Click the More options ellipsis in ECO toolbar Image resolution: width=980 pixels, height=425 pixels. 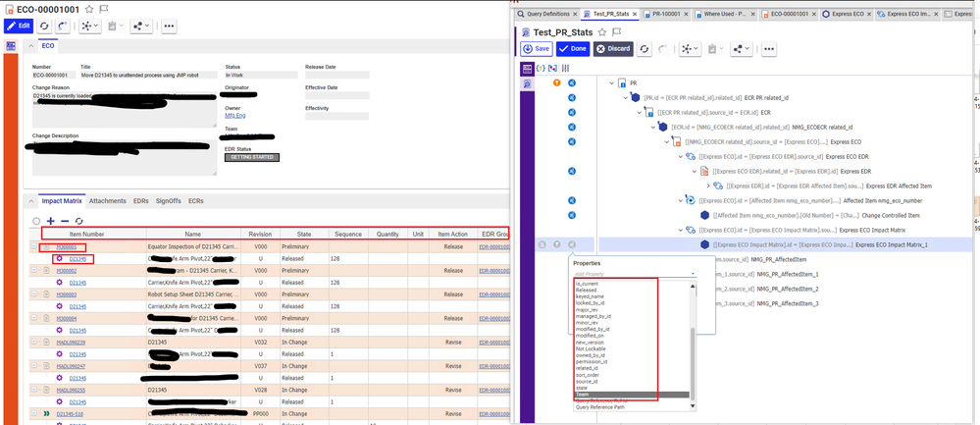coord(168,25)
